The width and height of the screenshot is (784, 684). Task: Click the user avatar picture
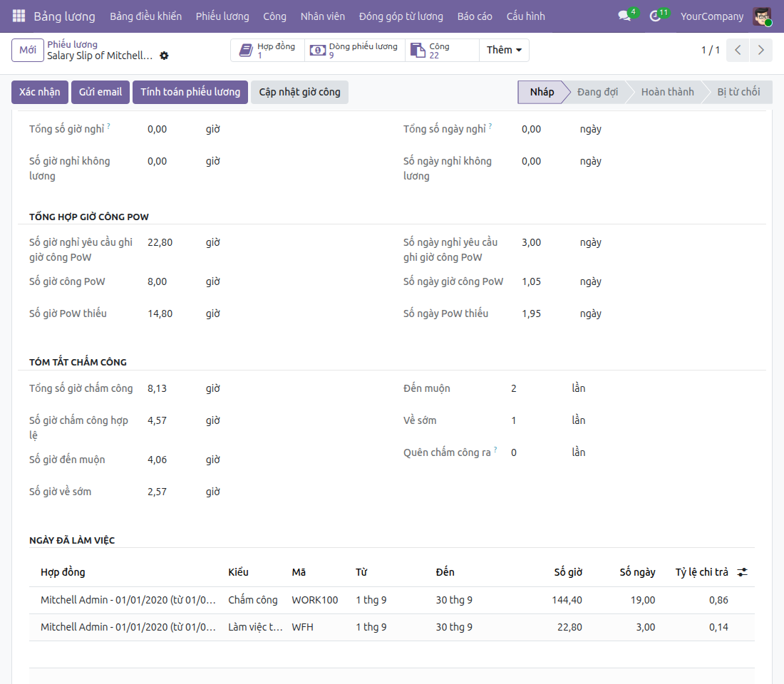763,16
